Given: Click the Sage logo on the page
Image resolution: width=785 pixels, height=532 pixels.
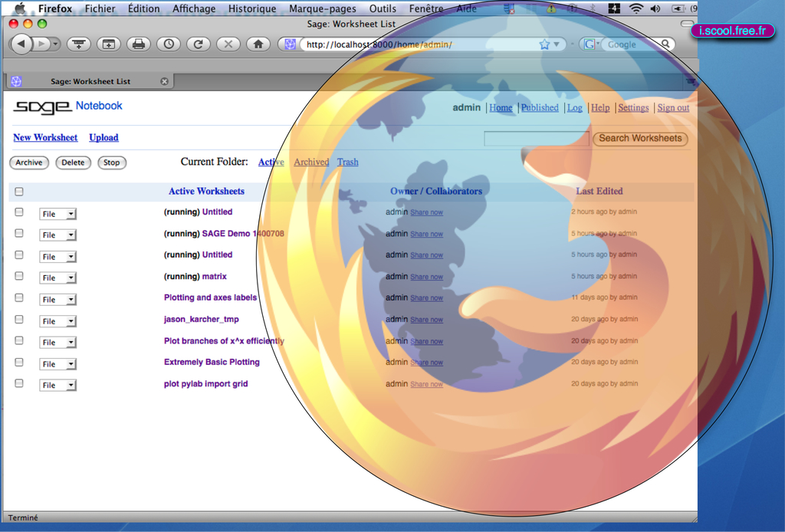Looking at the screenshot, I should click(x=42, y=106).
